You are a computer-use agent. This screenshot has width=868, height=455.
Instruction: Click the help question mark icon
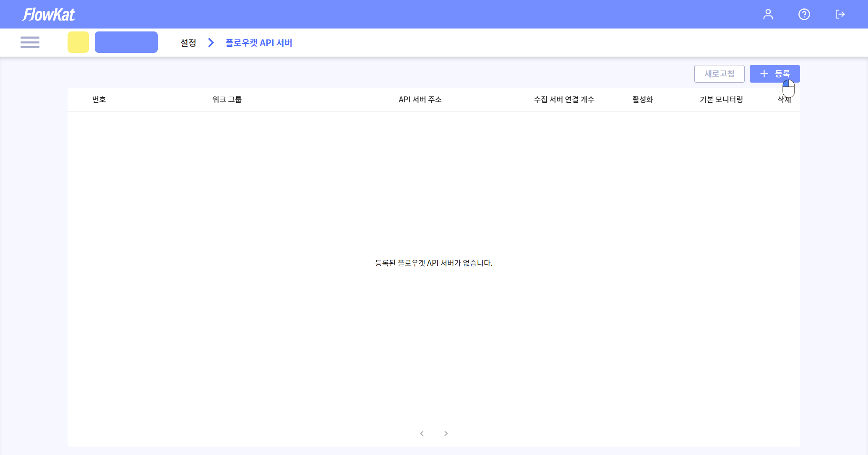click(x=804, y=14)
